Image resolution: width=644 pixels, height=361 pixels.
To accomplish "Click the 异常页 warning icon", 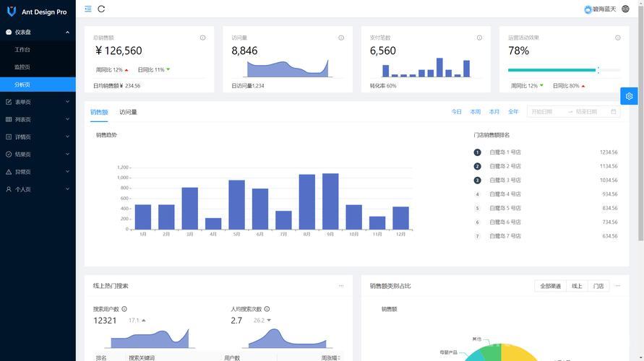I will [x=9, y=172].
